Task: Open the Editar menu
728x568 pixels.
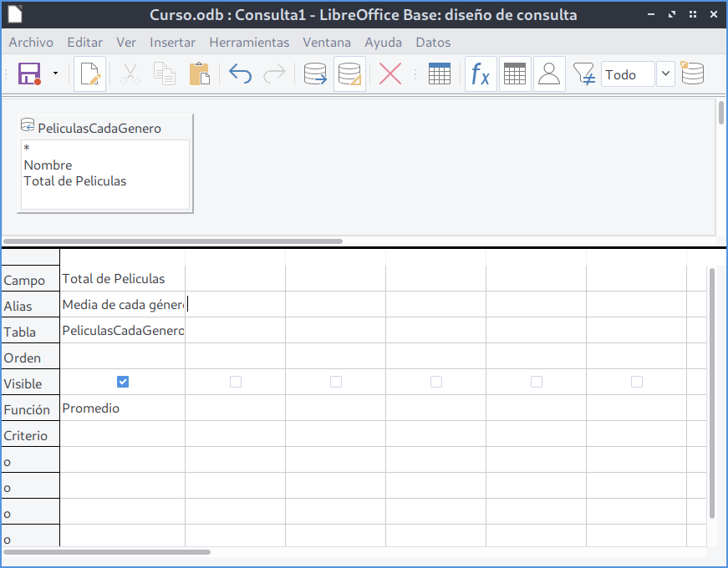Action: (x=85, y=43)
